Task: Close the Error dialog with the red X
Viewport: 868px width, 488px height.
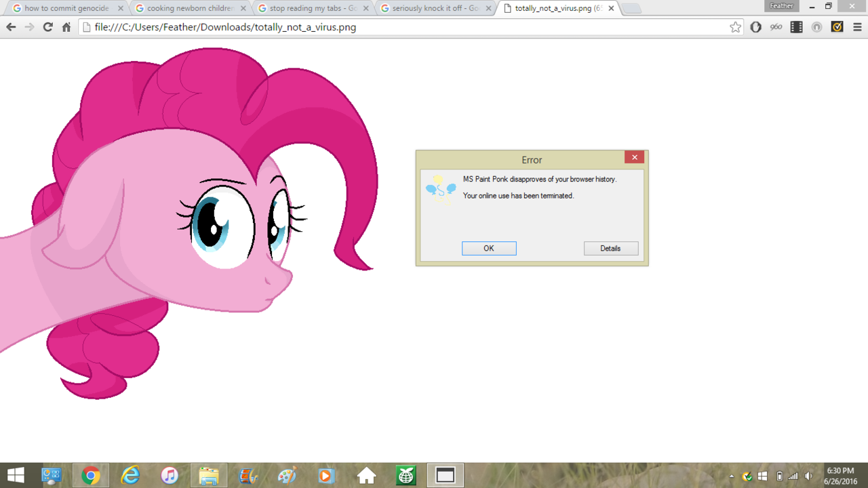Action: 634,157
